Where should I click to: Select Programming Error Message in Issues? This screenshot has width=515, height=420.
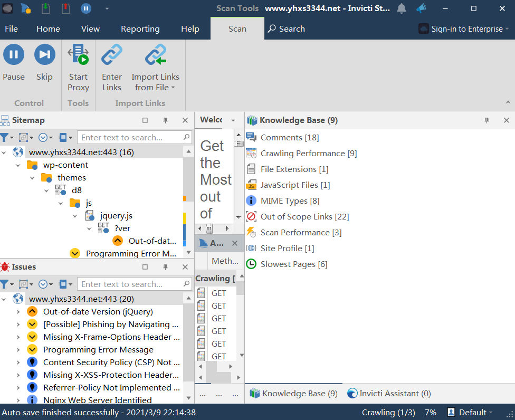98,350
